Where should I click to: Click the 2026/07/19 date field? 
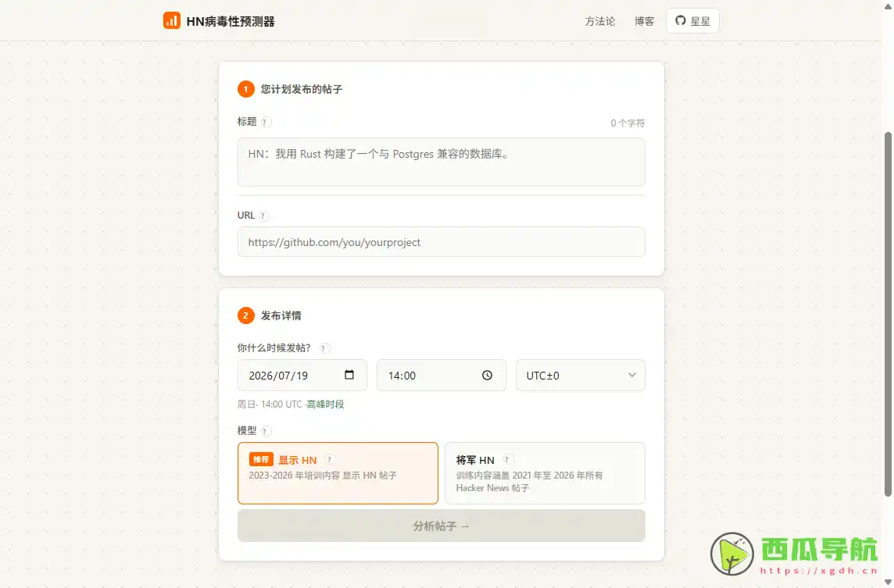[302, 375]
